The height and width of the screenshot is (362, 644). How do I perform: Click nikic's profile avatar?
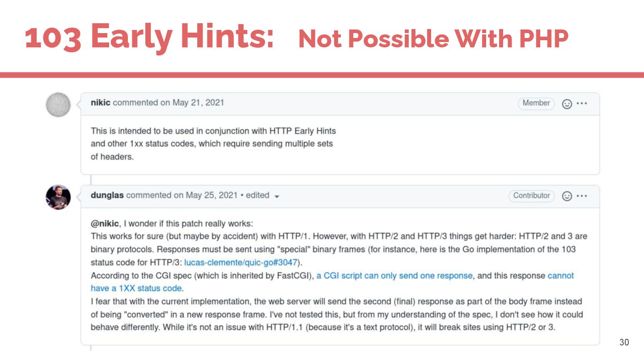coord(58,105)
